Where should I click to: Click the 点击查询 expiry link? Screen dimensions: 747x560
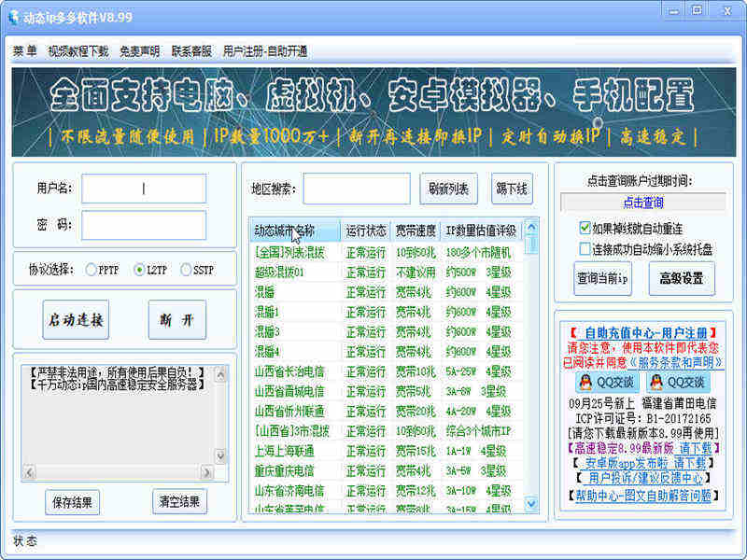point(643,203)
